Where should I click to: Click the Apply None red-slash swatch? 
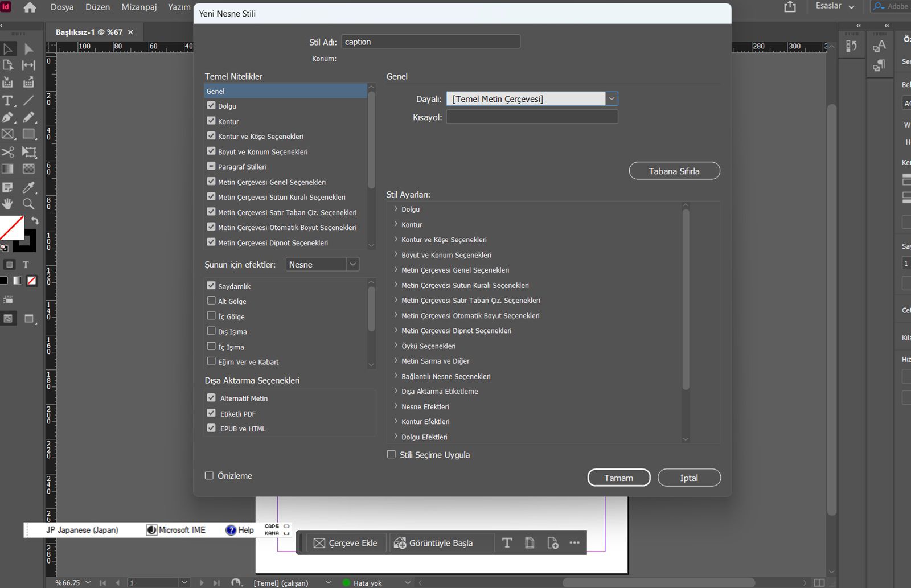pos(32,281)
